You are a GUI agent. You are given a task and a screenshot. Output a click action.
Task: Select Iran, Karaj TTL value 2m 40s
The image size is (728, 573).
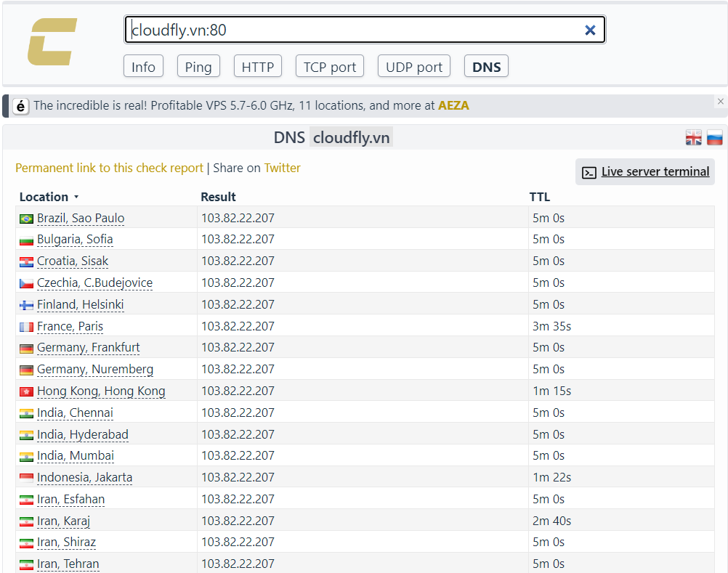tap(551, 521)
